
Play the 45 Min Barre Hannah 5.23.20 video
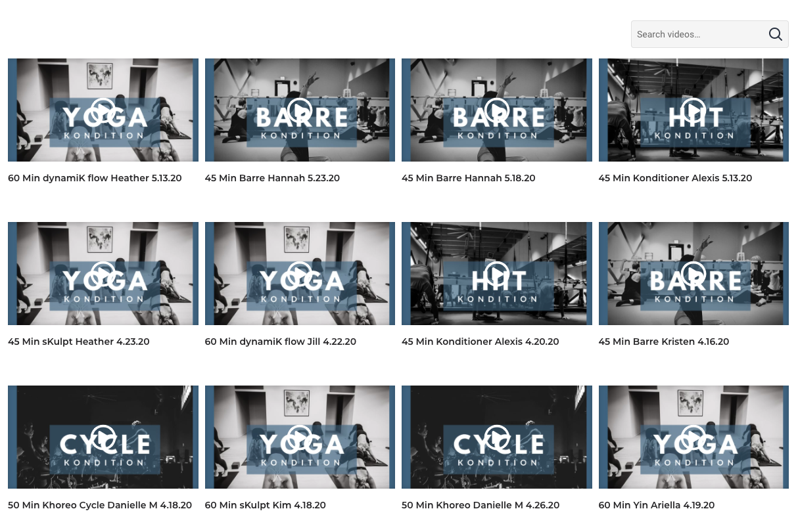300,110
